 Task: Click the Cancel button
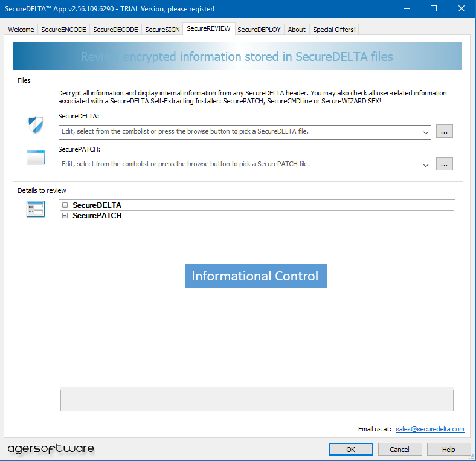(x=400, y=450)
